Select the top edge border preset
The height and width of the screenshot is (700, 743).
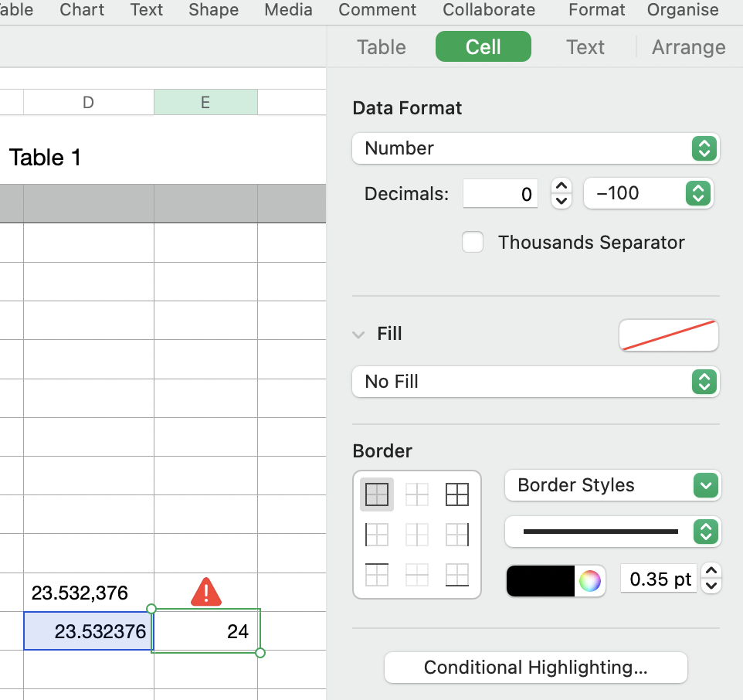pos(377,575)
